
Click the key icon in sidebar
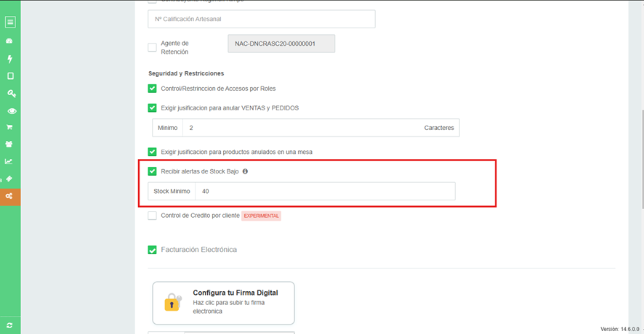pyautogui.click(x=11, y=94)
